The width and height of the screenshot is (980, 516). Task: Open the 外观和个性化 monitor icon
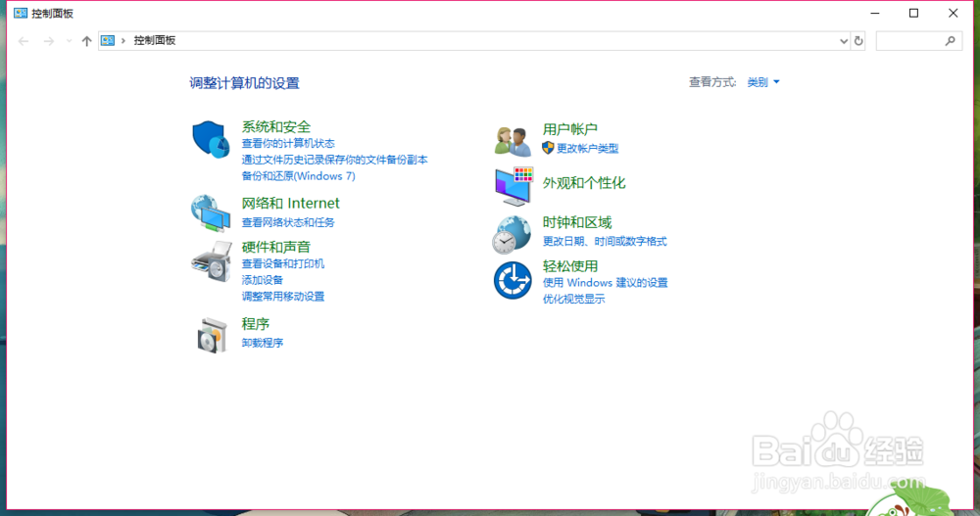(x=514, y=186)
